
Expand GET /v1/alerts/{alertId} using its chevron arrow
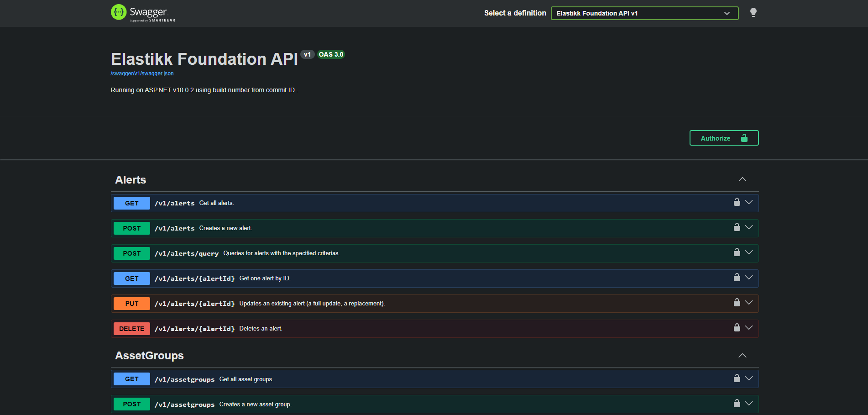[748, 278]
